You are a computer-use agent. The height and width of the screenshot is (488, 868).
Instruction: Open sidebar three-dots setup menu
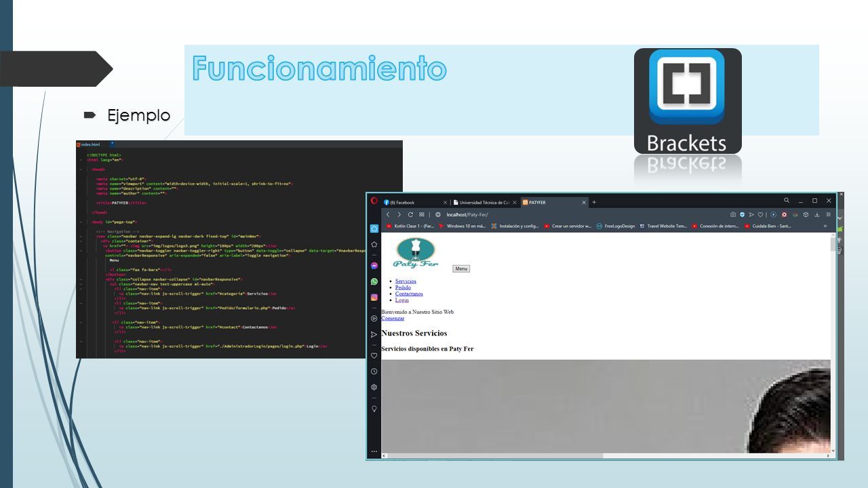pos(374,451)
